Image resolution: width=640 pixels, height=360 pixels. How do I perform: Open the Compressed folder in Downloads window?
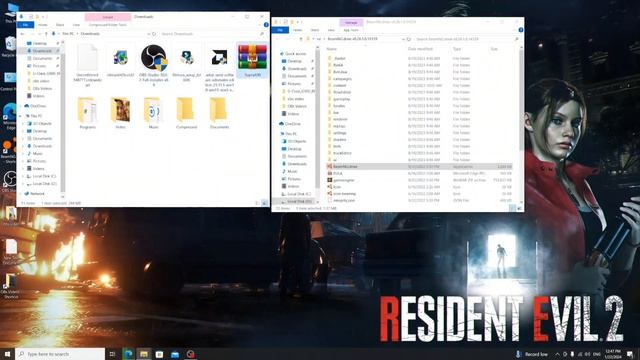(186, 113)
